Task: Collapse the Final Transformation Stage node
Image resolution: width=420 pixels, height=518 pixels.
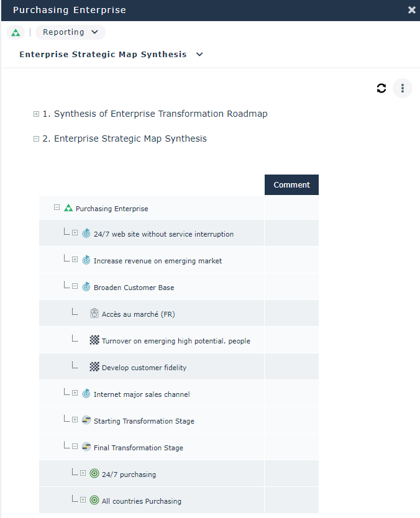Action: (75, 447)
